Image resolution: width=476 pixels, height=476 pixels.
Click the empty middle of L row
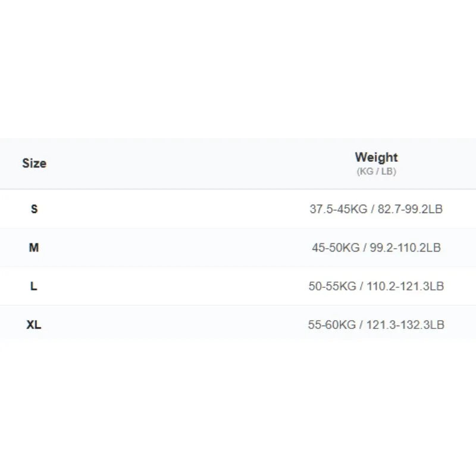173,286
